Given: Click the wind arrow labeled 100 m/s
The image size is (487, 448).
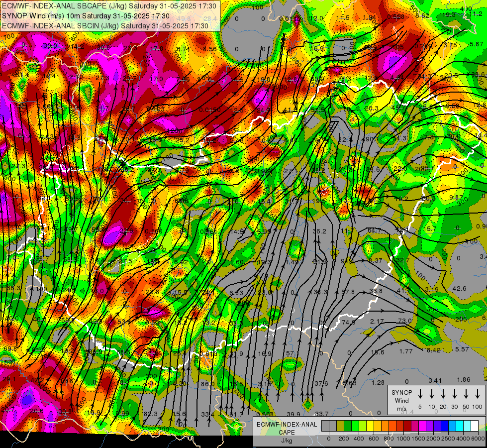Looking at the screenshot, I should pyautogui.click(x=478, y=394).
